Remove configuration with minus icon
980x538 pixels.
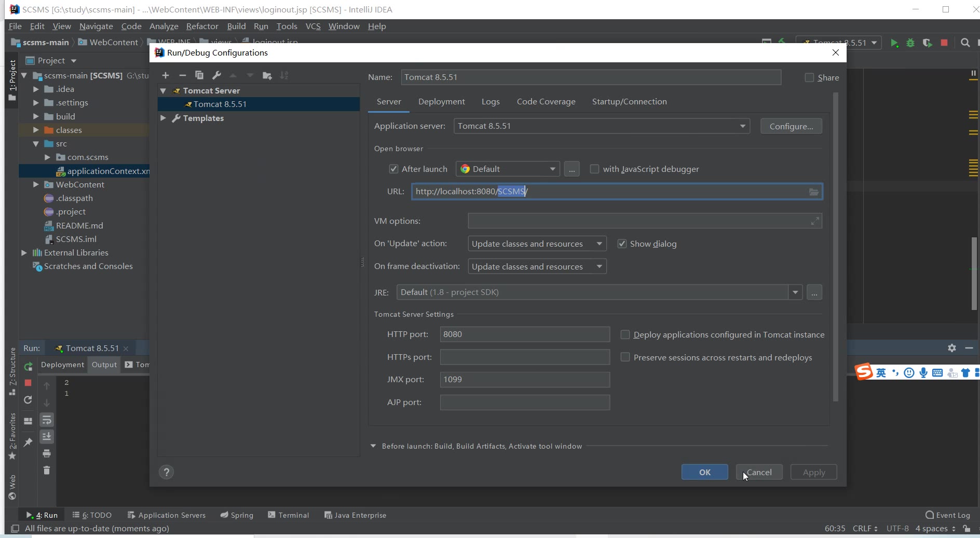point(182,75)
